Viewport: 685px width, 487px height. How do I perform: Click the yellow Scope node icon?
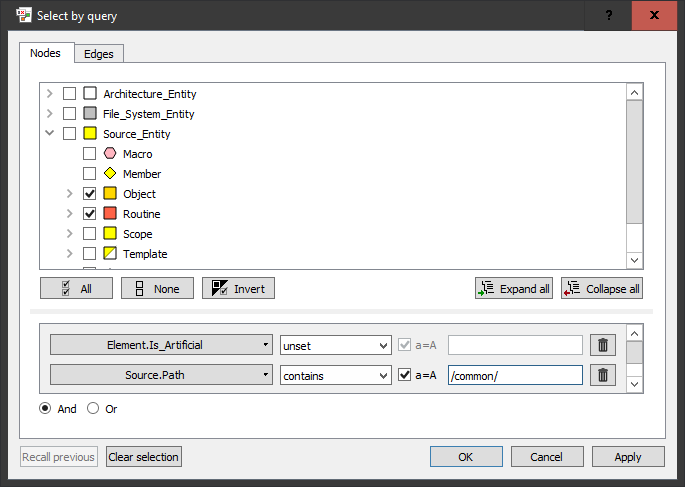[x=110, y=234]
